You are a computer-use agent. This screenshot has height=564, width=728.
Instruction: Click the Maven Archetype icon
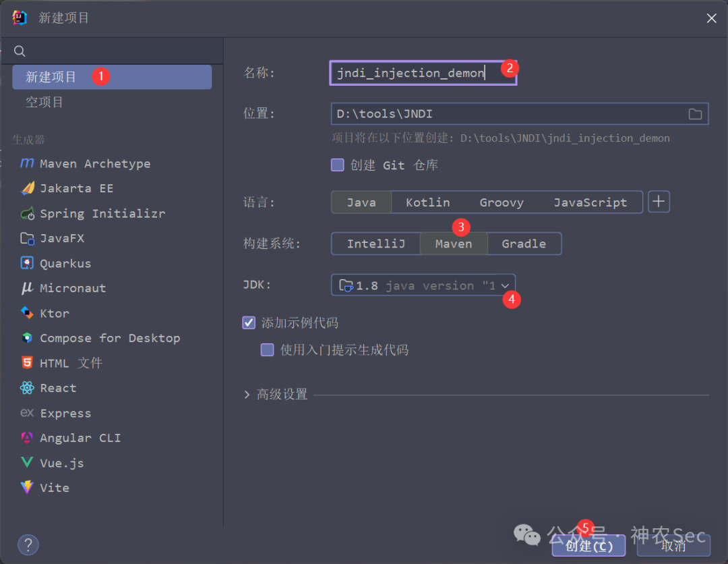coord(27,163)
